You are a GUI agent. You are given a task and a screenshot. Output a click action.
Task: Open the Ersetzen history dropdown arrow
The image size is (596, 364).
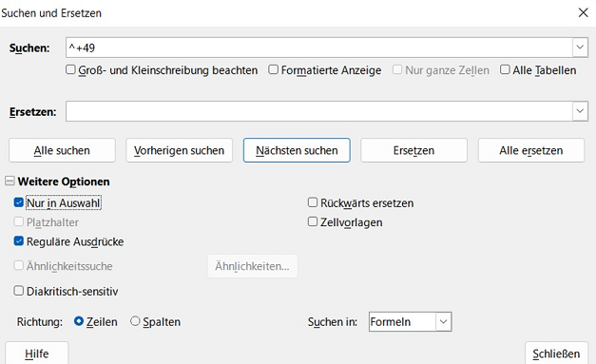click(x=580, y=111)
